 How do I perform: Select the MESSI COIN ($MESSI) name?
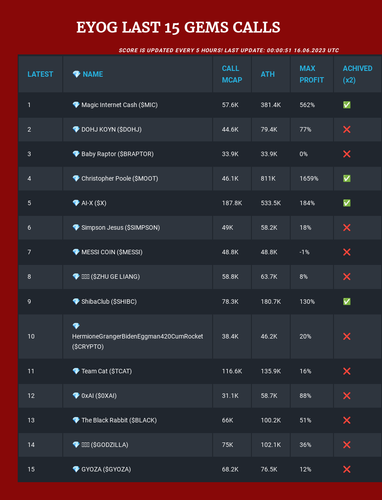pyautogui.click(x=112, y=252)
